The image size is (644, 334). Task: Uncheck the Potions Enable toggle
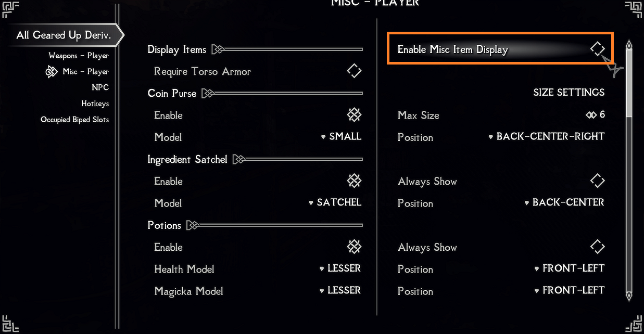coord(354,247)
